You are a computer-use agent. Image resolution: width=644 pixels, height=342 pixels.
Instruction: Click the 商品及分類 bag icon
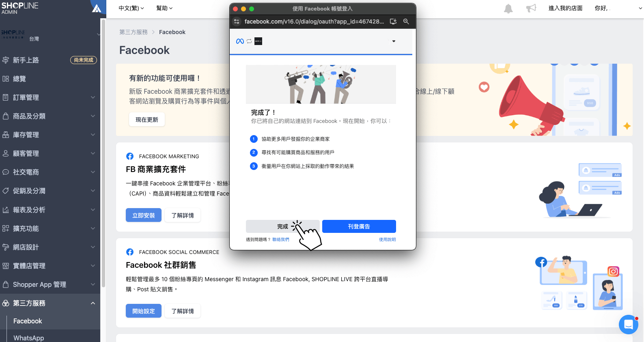coord(6,116)
